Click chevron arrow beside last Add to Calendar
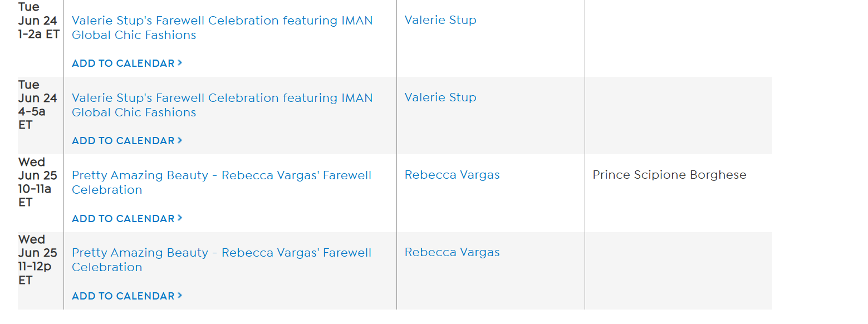Viewport: 868px width, 324px height. pos(180,296)
